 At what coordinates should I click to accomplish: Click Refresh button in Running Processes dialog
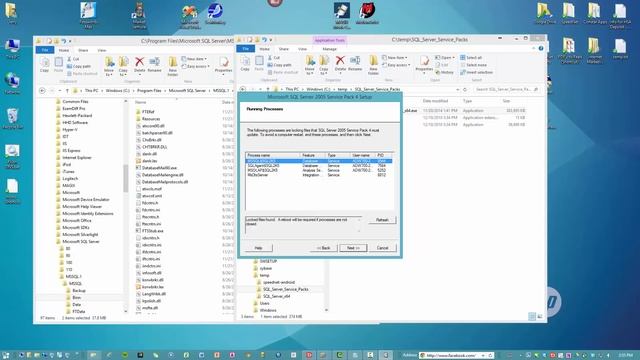[382, 220]
